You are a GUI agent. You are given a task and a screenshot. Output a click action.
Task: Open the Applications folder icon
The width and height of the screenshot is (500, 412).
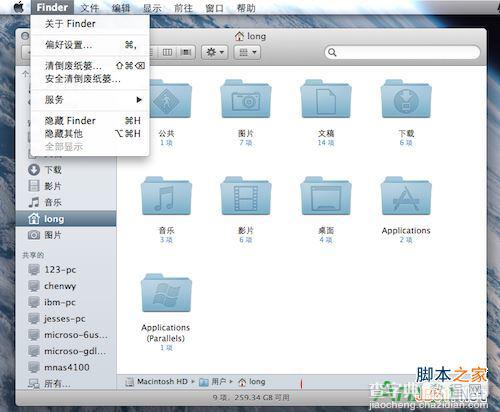(x=406, y=196)
